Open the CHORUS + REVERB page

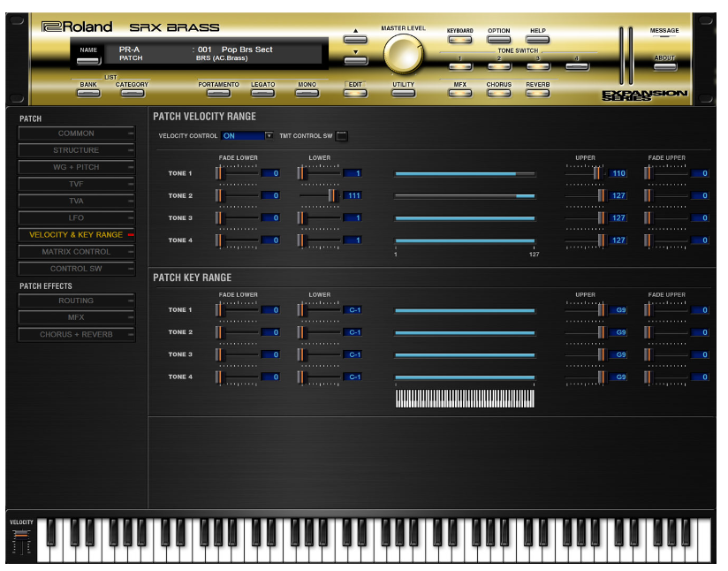click(x=77, y=334)
